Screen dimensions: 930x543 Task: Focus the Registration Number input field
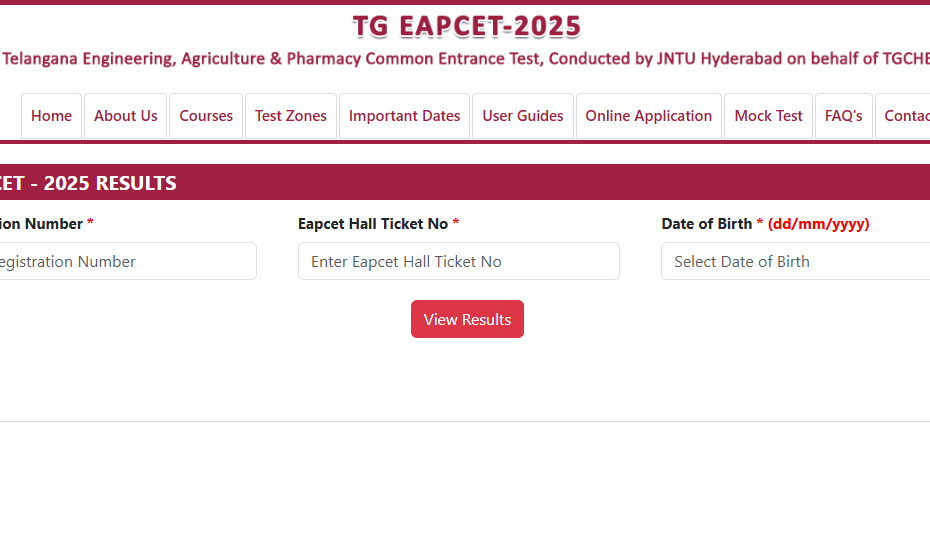click(x=125, y=262)
